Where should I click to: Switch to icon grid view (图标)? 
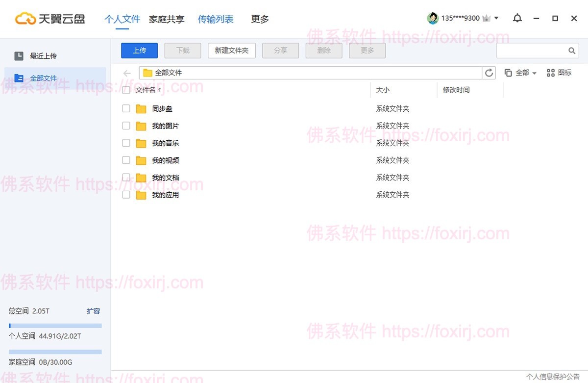[559, 73]
